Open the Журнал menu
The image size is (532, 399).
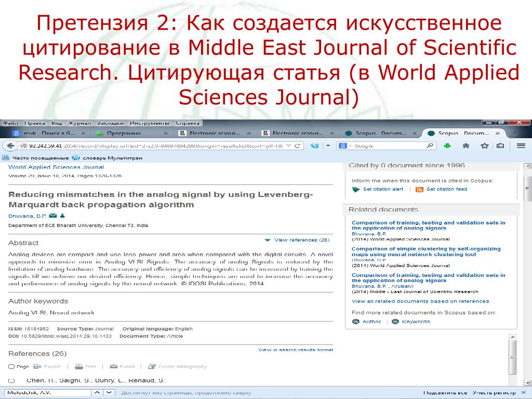pos(79,123)
